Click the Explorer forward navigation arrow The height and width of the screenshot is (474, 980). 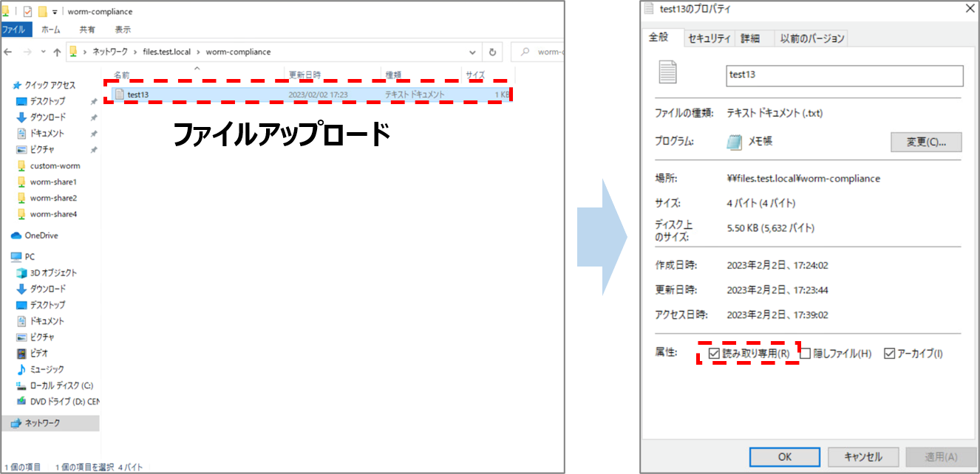tap(27, 52)
